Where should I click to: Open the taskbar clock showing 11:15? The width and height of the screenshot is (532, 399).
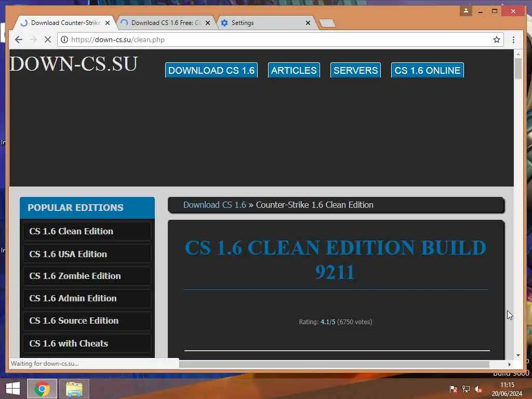pyautogui.click(x=507, y=389)
